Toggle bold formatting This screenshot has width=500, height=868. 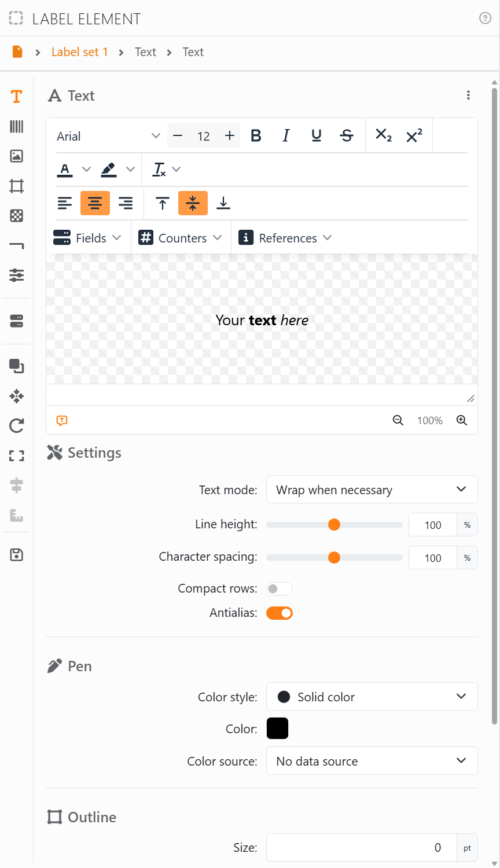coord(256,135)
